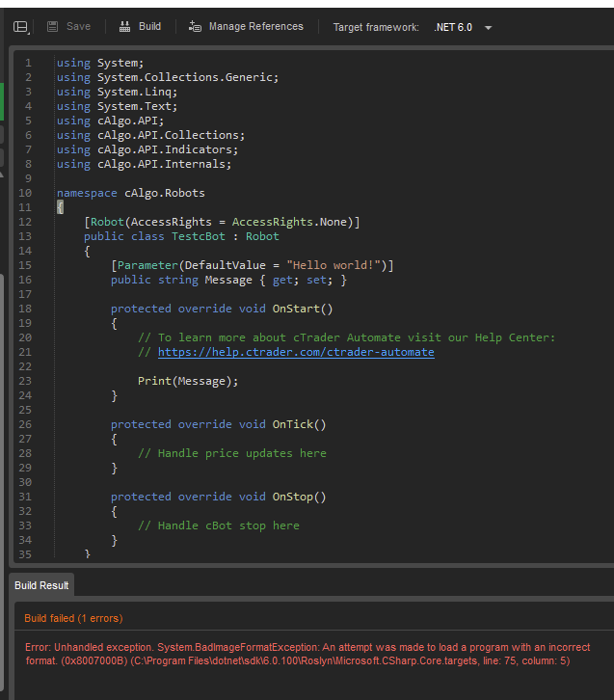Open the Target framework .NET 6.0 dropdown
The width and height of the screenshot is (614, 700).
click(463, 27)
